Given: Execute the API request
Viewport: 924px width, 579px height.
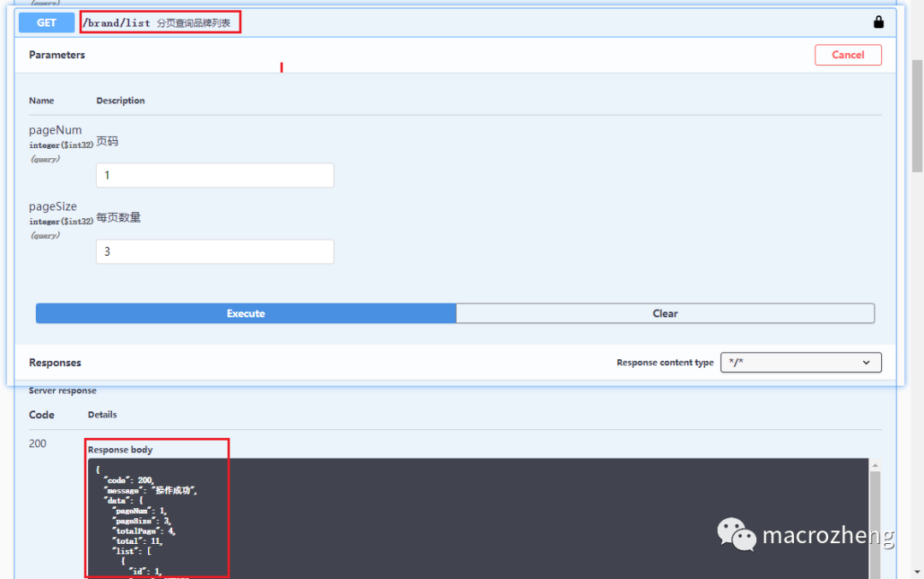Looking at the screenshot, I should 246,314.
